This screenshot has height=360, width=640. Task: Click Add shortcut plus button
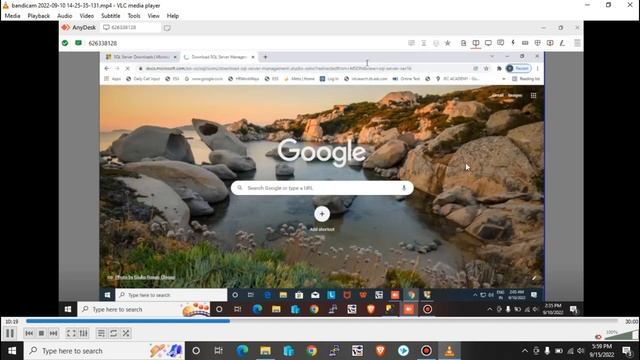(322, 214)
